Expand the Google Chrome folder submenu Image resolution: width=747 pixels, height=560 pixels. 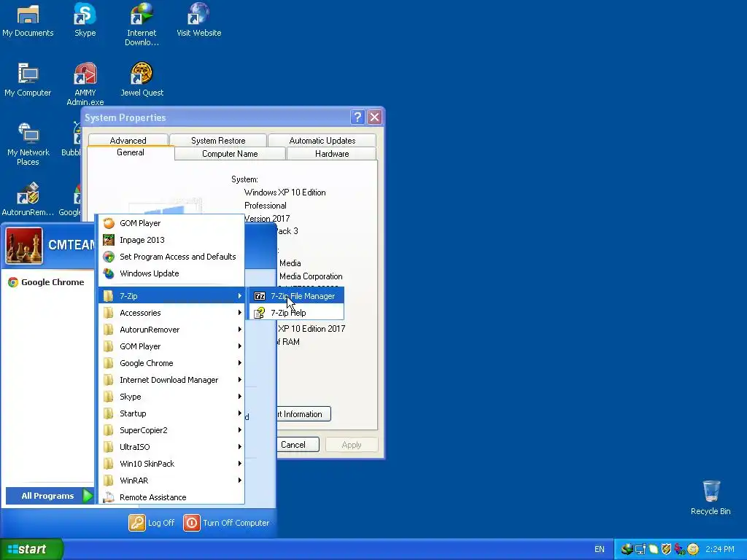(x=171, y=363)
